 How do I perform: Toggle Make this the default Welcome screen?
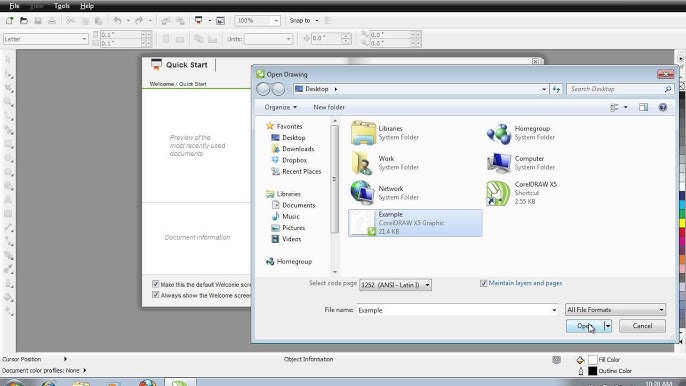155,284
